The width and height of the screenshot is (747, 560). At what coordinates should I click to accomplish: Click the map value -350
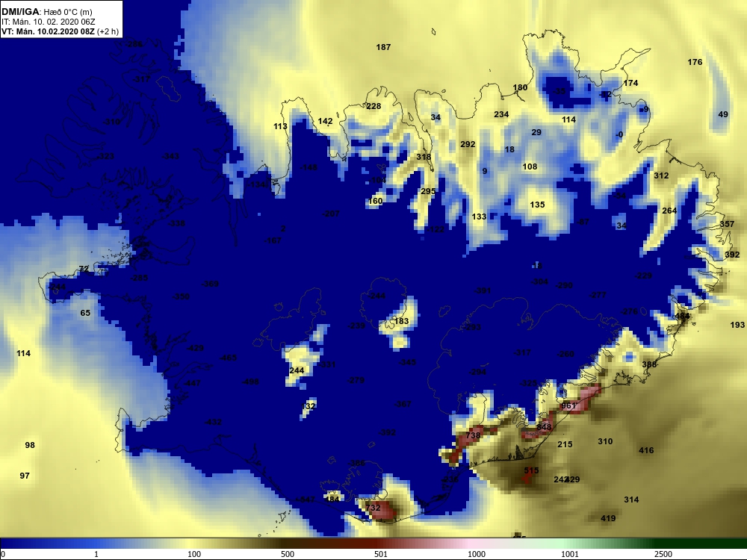click(x=181, y=296)
